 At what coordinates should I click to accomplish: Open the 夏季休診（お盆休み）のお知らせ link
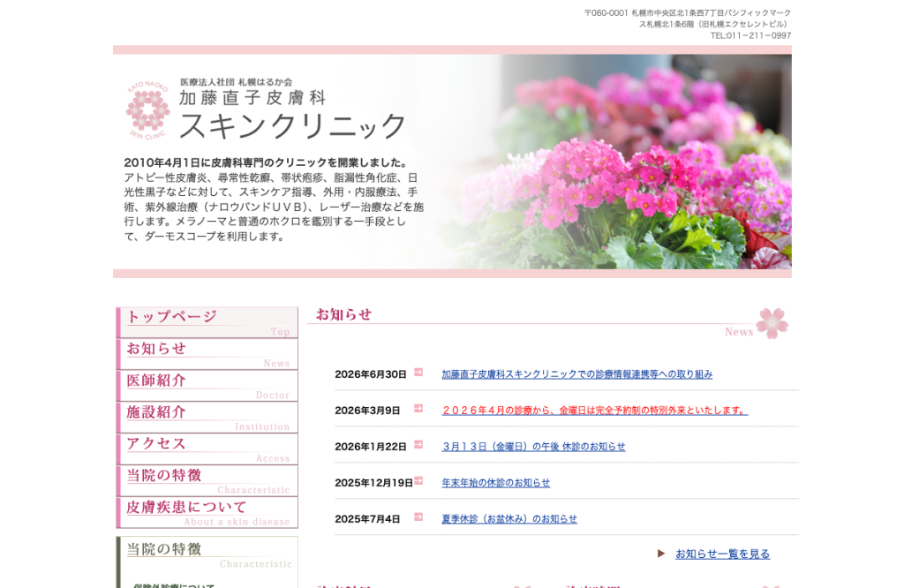pyautogui.click(x=509, y=519)
